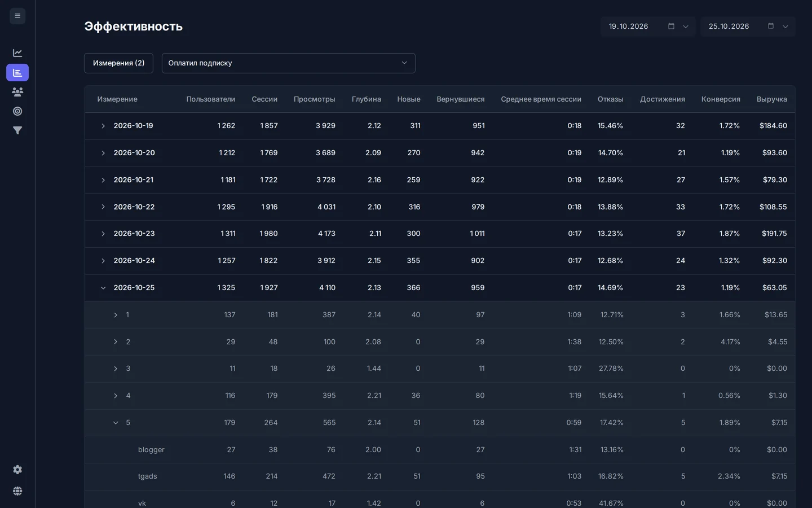This screenshot has height=508, width=812.
Task: Expand sub-row 4 under 2026-10-25
Action: tap(116, 396)
